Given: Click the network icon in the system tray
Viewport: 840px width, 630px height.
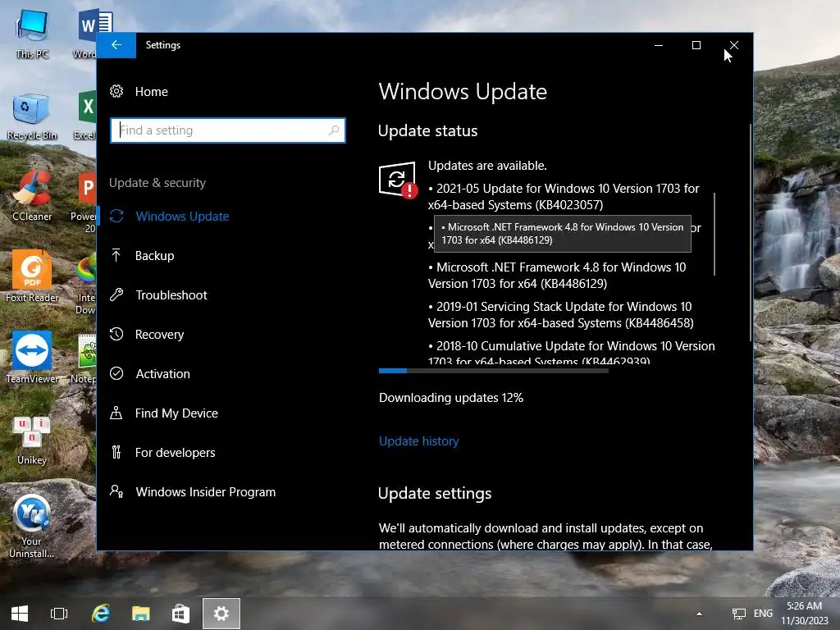Looking at the screenshot, I should [739, 614].
